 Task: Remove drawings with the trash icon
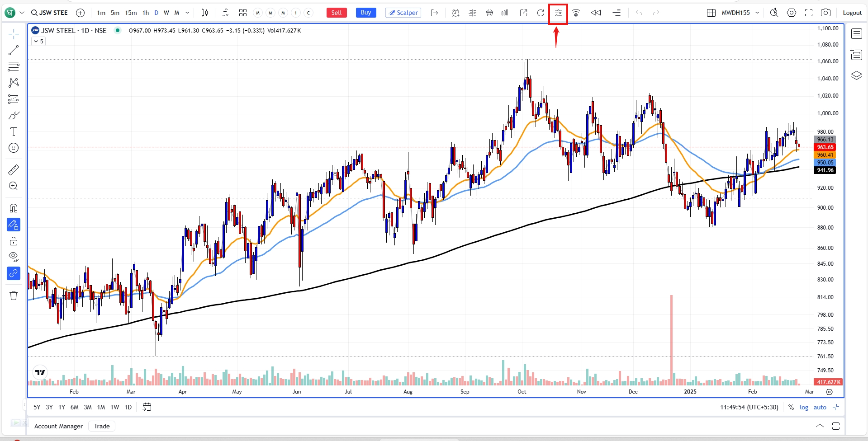pyautogui.click(x=14, y=296)
